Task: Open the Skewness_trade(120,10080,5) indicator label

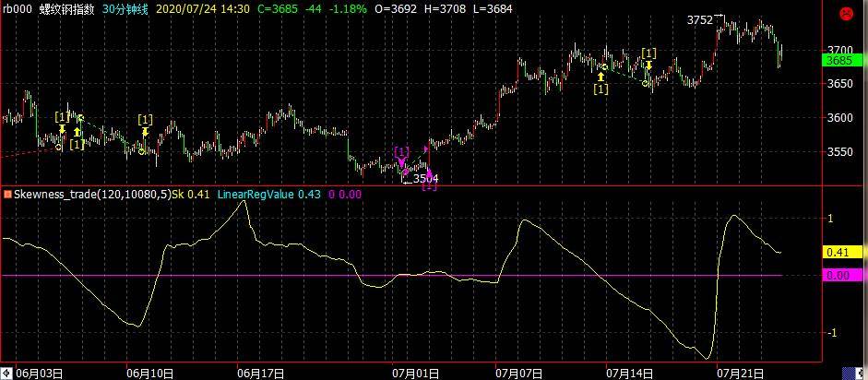Action: (x=92, y=194)
